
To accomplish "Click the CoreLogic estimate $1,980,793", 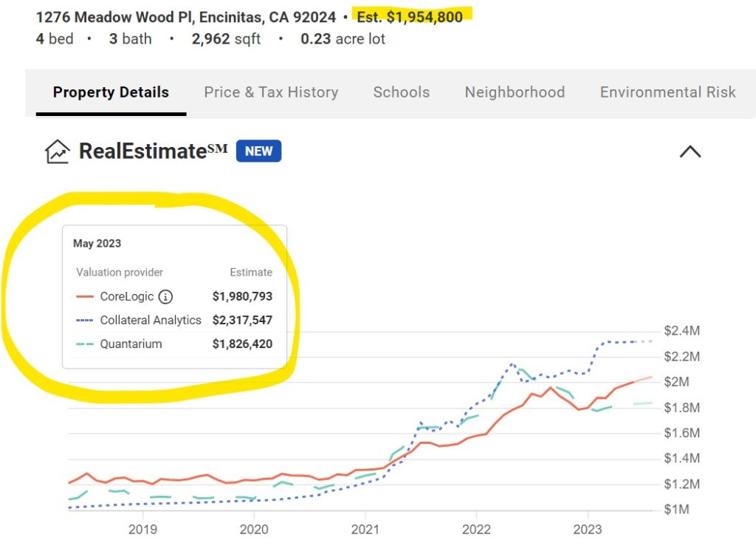I will (x=242, y=296).
